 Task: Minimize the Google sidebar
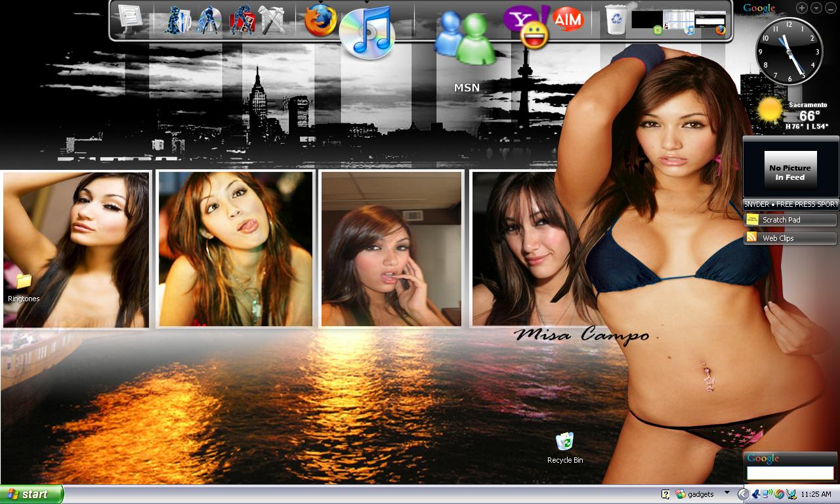coord(829,8)
